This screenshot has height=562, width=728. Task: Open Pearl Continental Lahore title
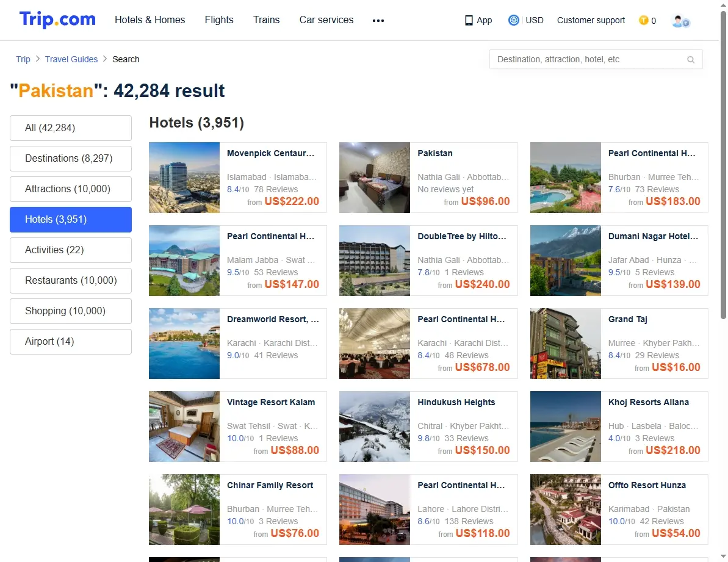pyautogui.click(x=461, y=486)
